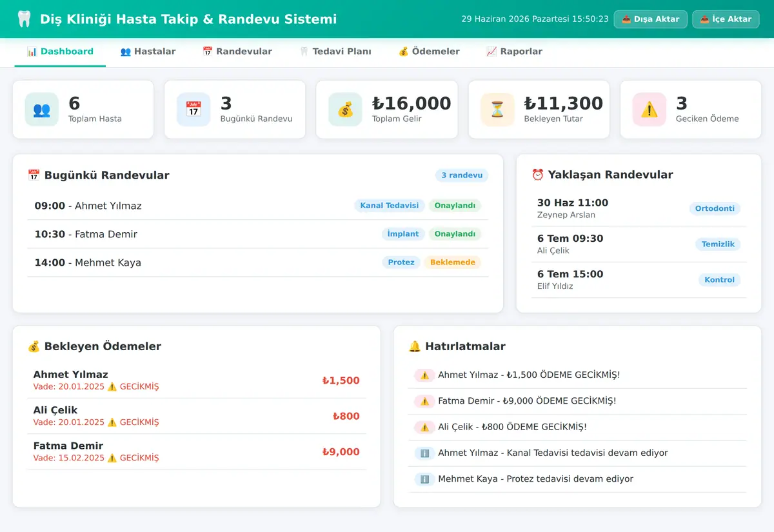The width and height of the screenshot is (774, 532).
Task: Click warning icon beside Ali Çelik ₺800 reminder
Action: 424,427
